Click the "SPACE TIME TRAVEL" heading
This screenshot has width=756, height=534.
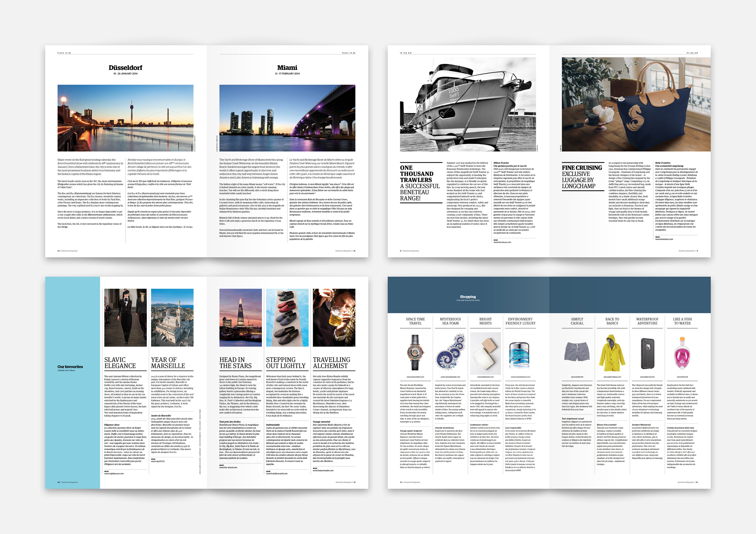415,321
